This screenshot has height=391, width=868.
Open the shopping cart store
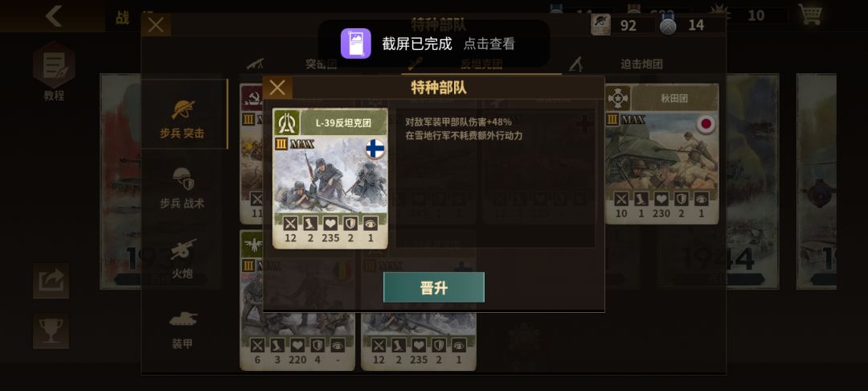(809, 14)
